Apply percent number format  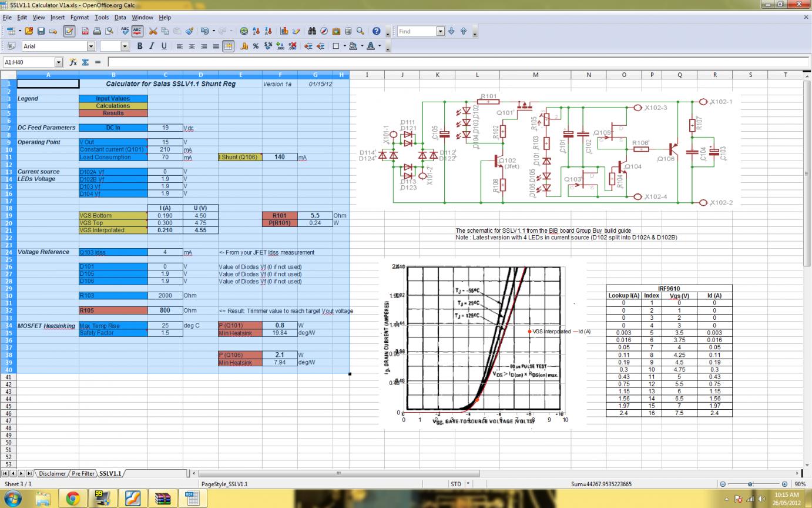(x=256, y=46)
